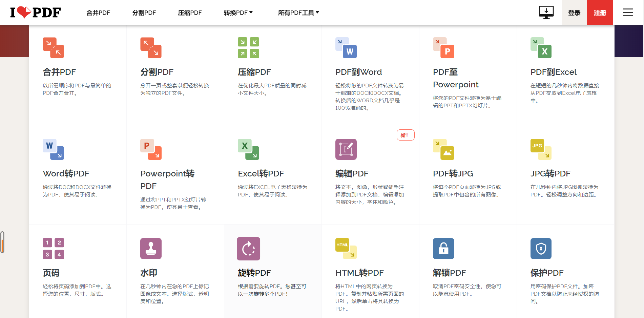Open the 水印 watermark stamp icon
The width and height of the screenshot is (644, 318).
151,249
